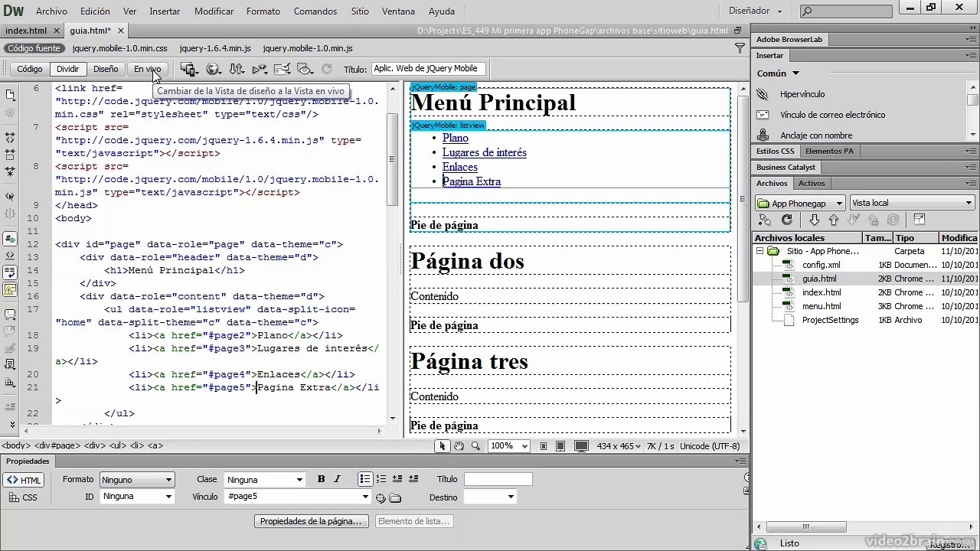
Task: Switch to Diseño view
Action: click(x=106, y=69)
